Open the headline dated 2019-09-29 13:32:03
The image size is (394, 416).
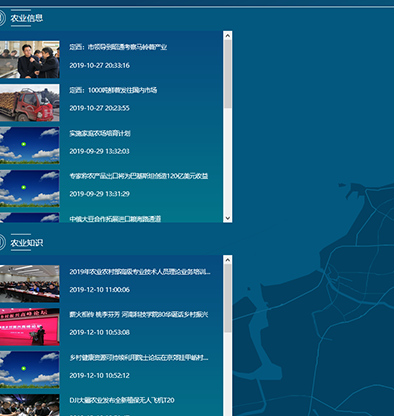coord(100,133)
